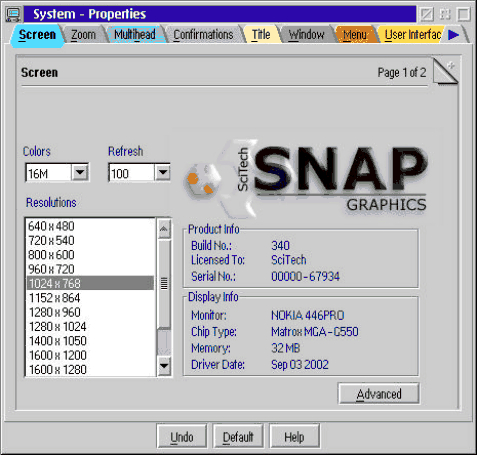This screenshot has width=477, height=455.
Task: Open the system menu icon in title bar
Action: pyautogui.click(x=13, y=14)
